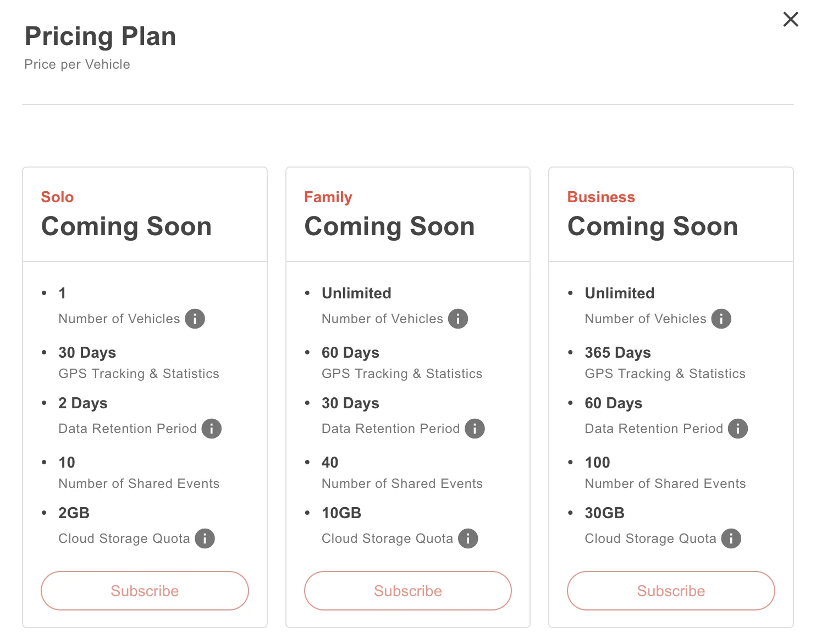
Task: Close the Pricing Plan dialog
Action: (x=791, y=19)
